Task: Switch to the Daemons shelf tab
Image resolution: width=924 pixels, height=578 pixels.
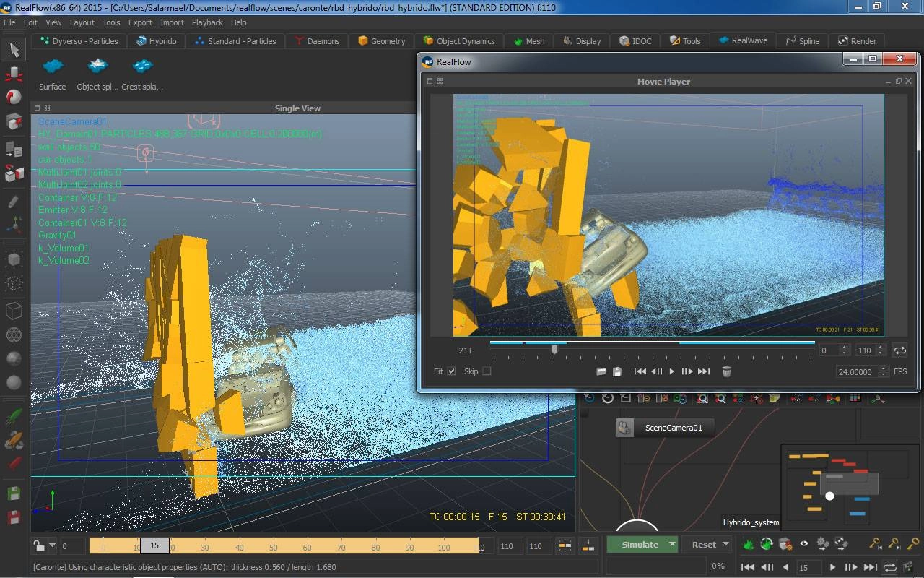Action: pyautogui.click(x=317, y=41)
